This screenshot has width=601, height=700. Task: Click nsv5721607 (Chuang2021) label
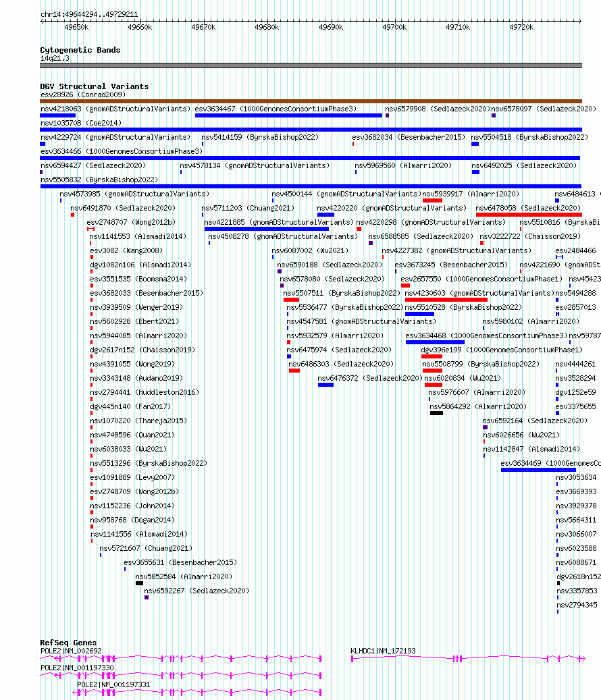coord(146,549)
